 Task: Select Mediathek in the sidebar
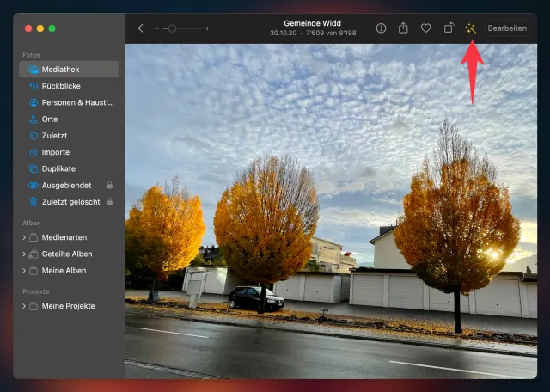[69, 70]
